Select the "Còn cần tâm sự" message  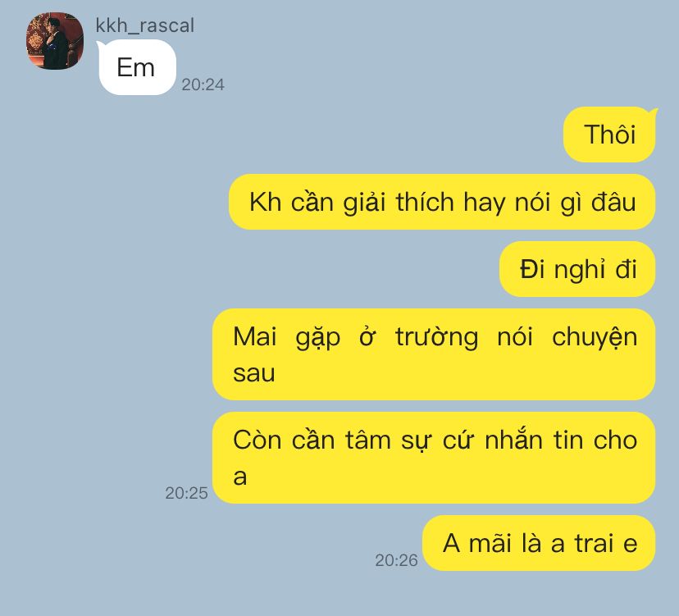coord(434,458)
